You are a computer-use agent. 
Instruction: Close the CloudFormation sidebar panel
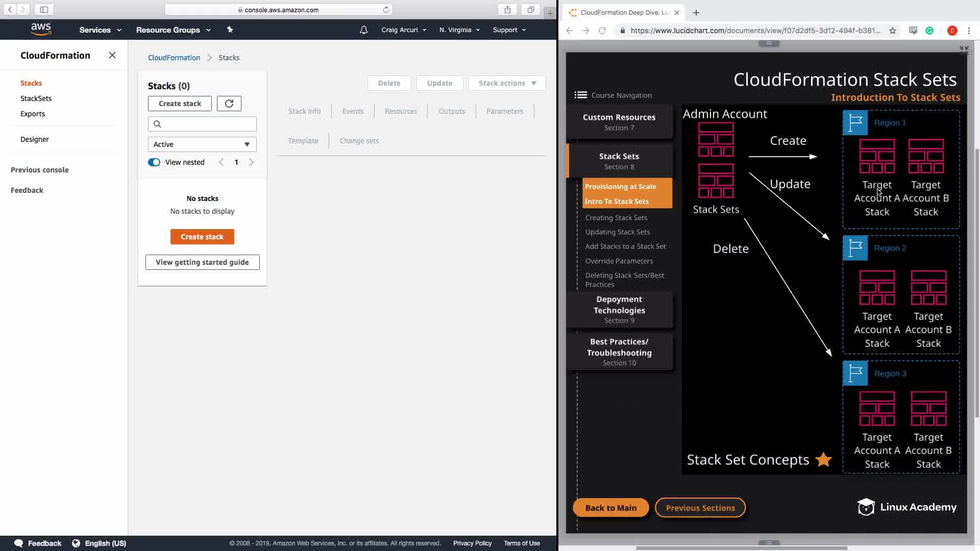click(x=112, y=55)
